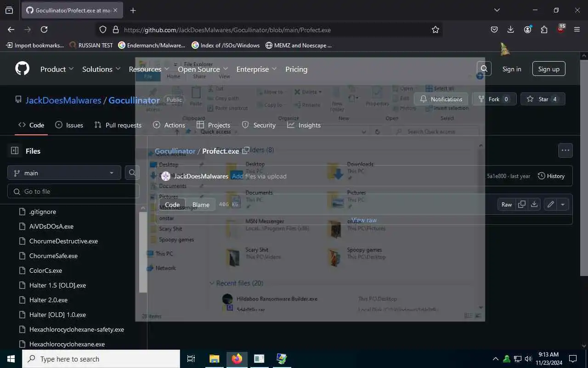Open the more file actions ellipsis button
The width and height of the screenshot is (588, 368).
coord(565,150)
